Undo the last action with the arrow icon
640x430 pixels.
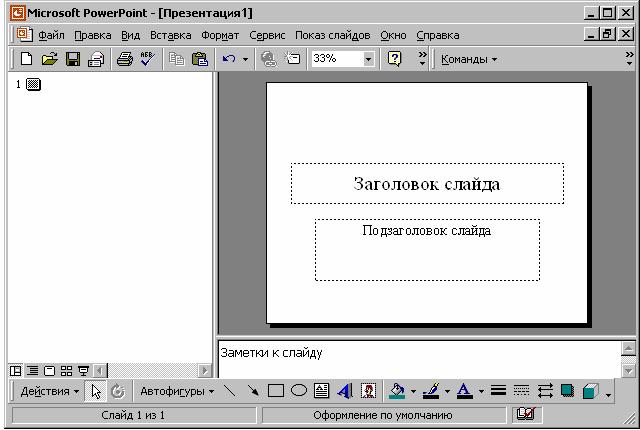(x=229, y=59)
